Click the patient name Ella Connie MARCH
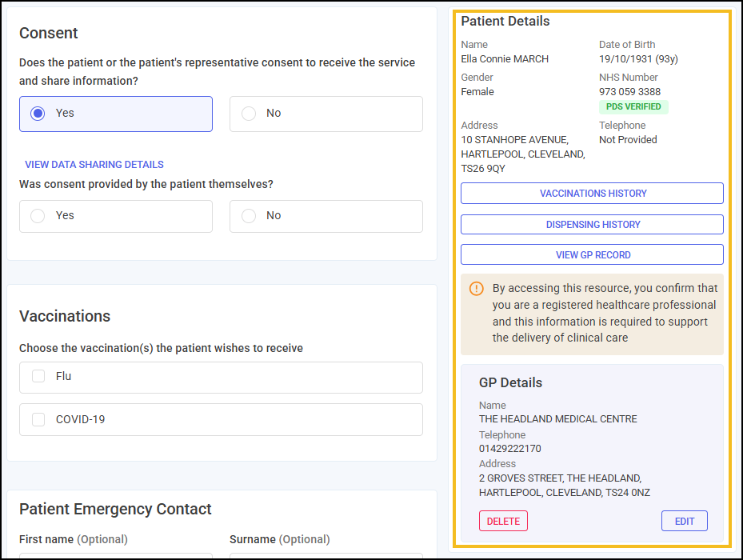 [505, 59]
